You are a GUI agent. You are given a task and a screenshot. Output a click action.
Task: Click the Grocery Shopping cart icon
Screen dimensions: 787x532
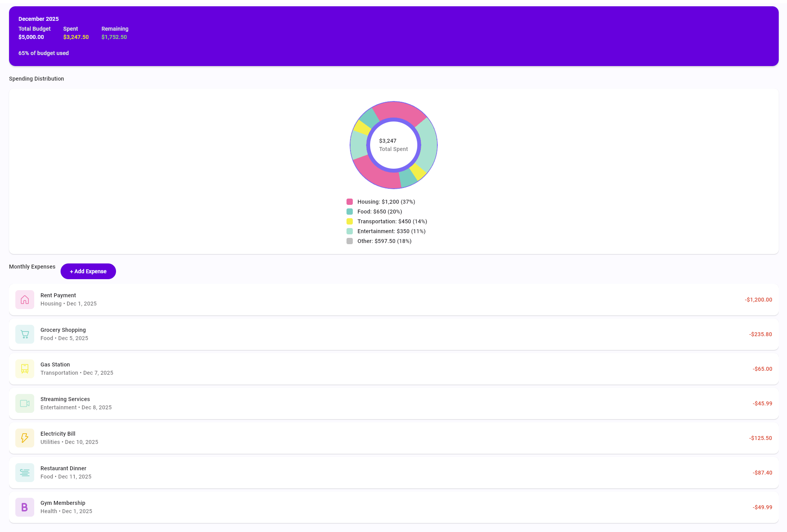[x=25, y=334]
